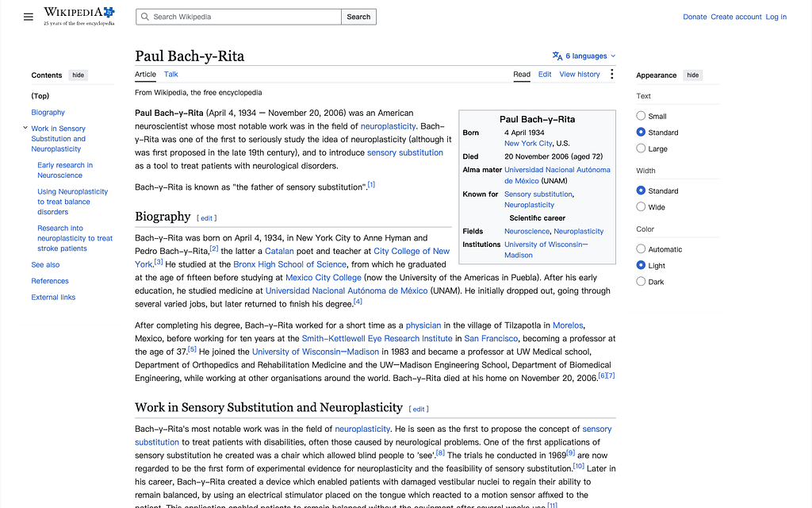Click Create account link

coord(736,17)
